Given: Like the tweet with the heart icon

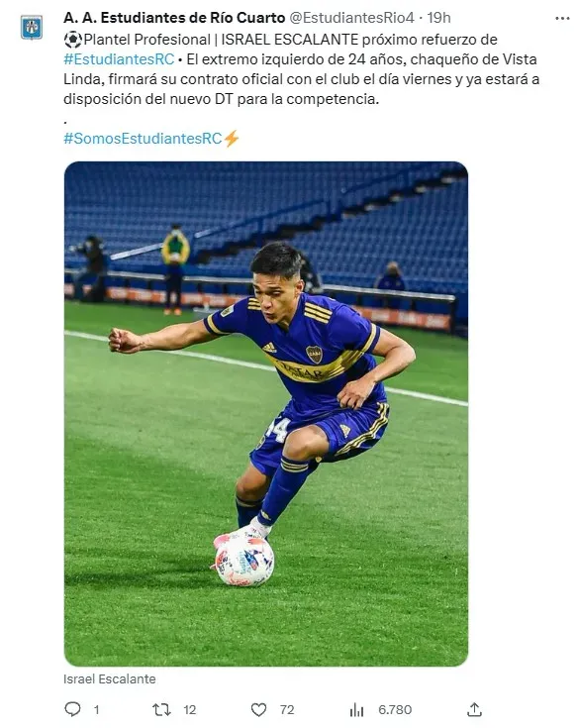Looking at the screenshot, I should 258,709.
